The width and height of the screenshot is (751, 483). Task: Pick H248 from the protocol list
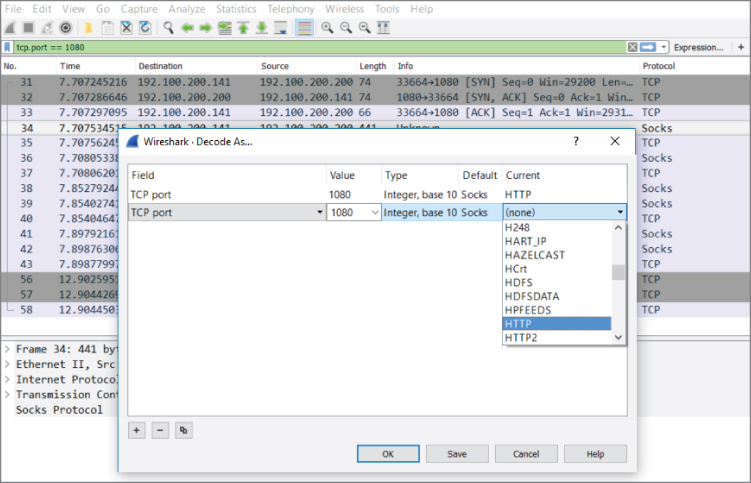pyautogui.click(x=557, y=228)
